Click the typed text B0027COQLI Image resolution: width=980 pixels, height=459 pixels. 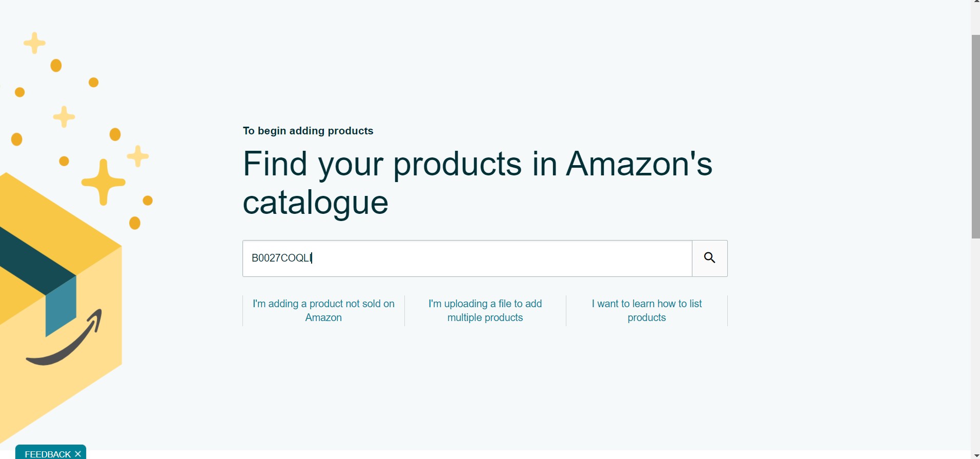click(281, 258)
